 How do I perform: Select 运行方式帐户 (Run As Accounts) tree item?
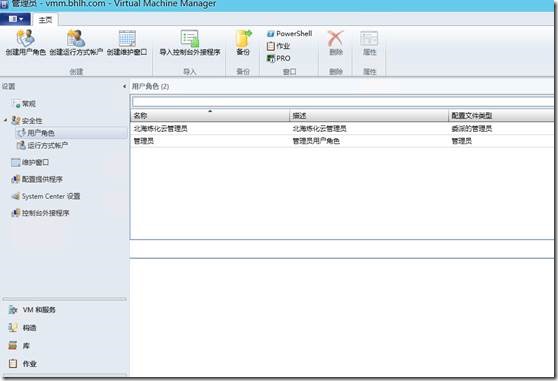(48, 145)
